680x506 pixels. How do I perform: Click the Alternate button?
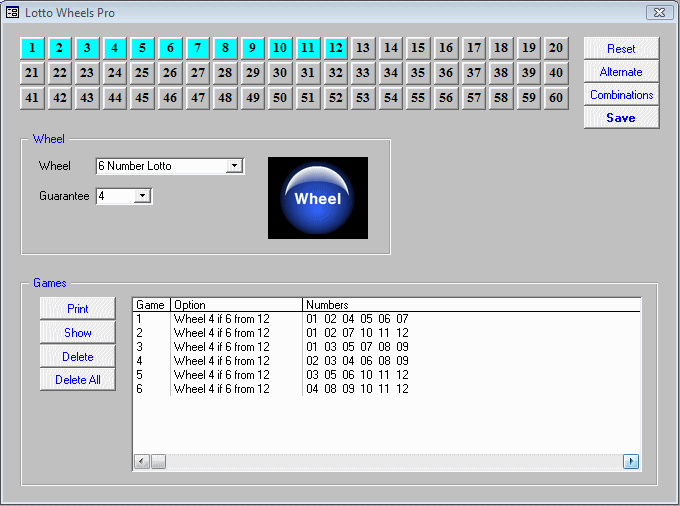(621, 72)
